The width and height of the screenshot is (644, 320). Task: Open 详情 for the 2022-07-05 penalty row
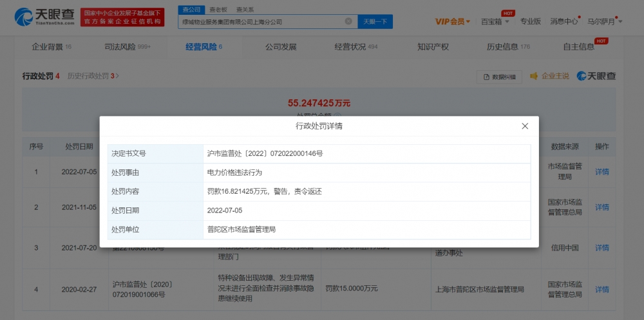point(601,172)
